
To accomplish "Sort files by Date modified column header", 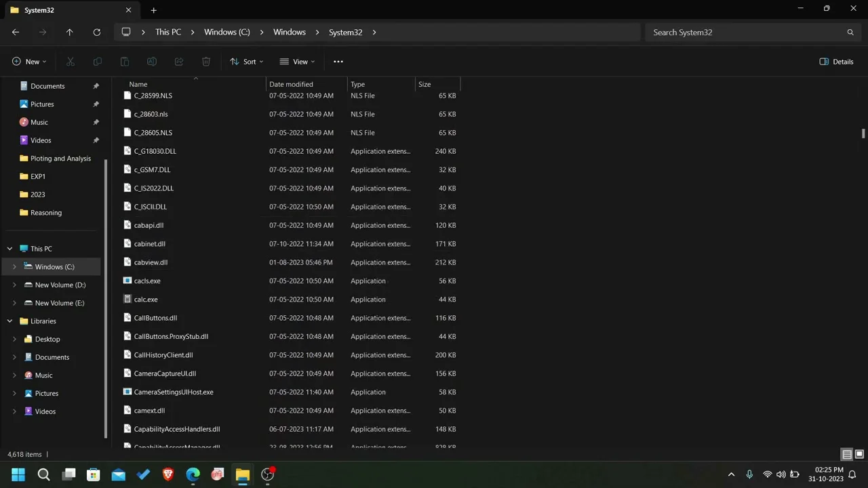I will click(291, 84).
